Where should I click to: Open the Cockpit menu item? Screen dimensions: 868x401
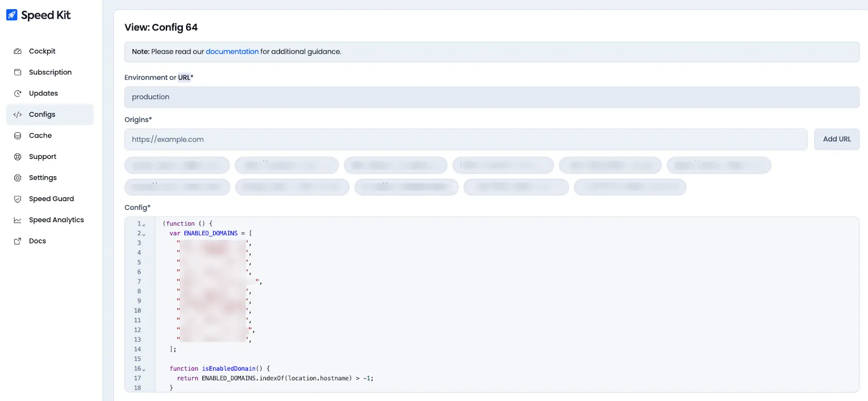coord(50,51)
